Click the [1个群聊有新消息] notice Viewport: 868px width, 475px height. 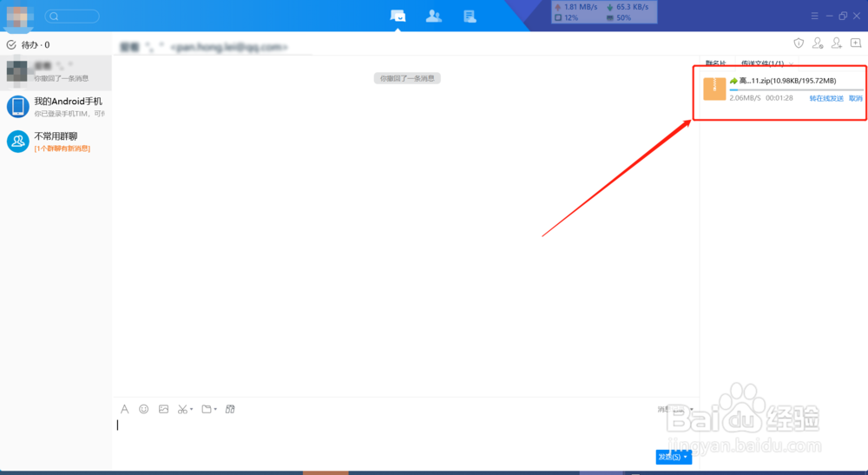[62, 148]
